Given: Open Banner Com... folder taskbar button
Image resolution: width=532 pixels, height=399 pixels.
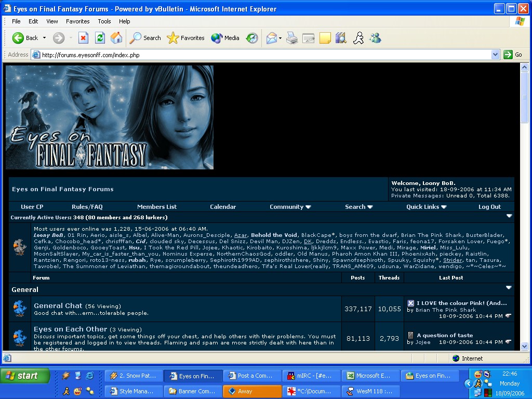Looking at the screenshot, I should 193,391.
